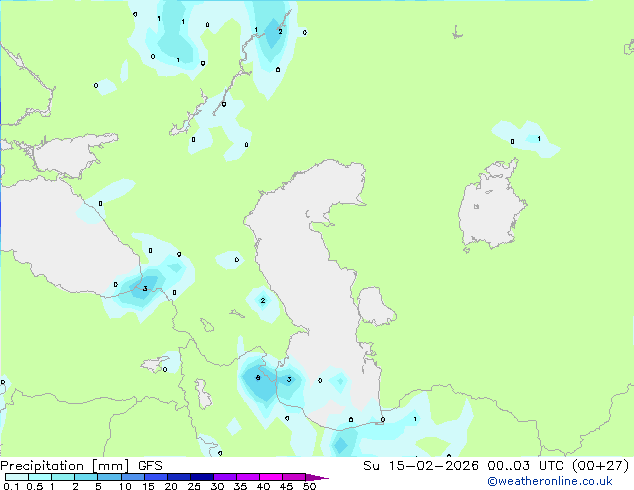This screenshot has width=634, height=490.
Task: Pick the 1–2 mm legend color swatch
Action: click(x=63, y=477)
